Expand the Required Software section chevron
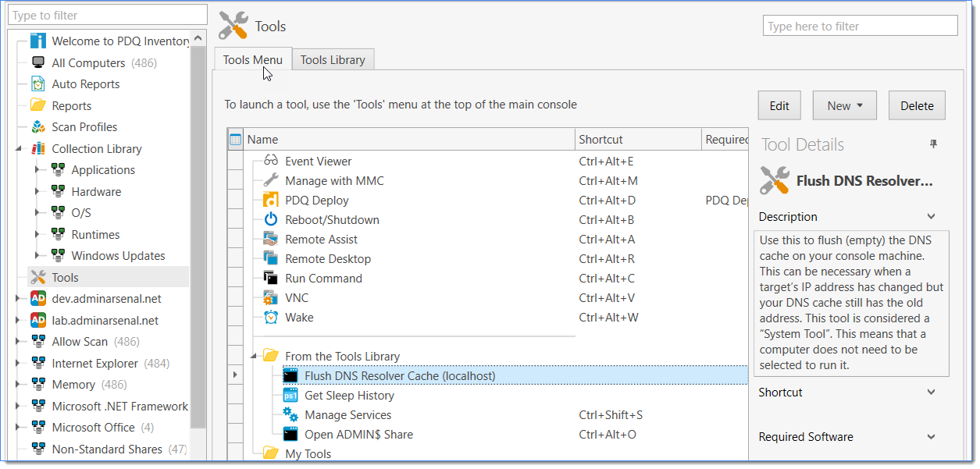This screenshot has width=980, height=469. [x=931, y=437]
